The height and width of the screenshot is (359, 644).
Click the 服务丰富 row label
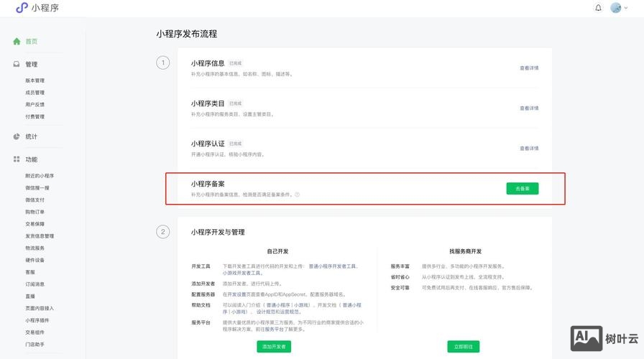tap(400, 266)
